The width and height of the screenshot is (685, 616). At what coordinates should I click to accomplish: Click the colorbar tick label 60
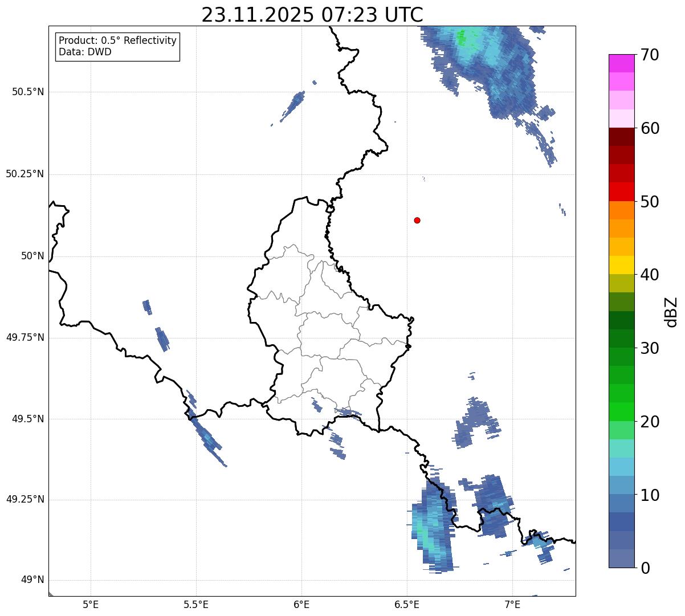point(650,128)
